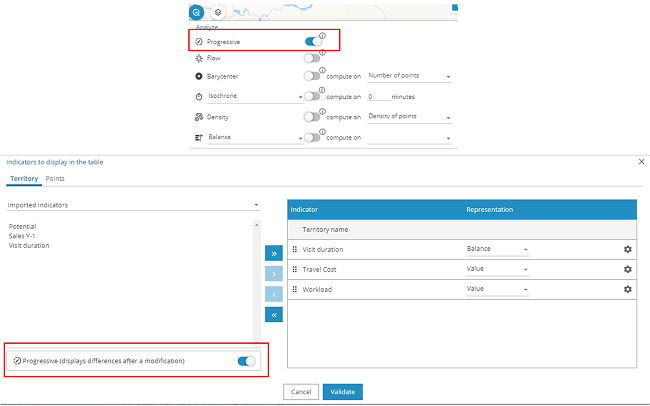Click the gear icon for Visit duration

[x=627, y=249]
